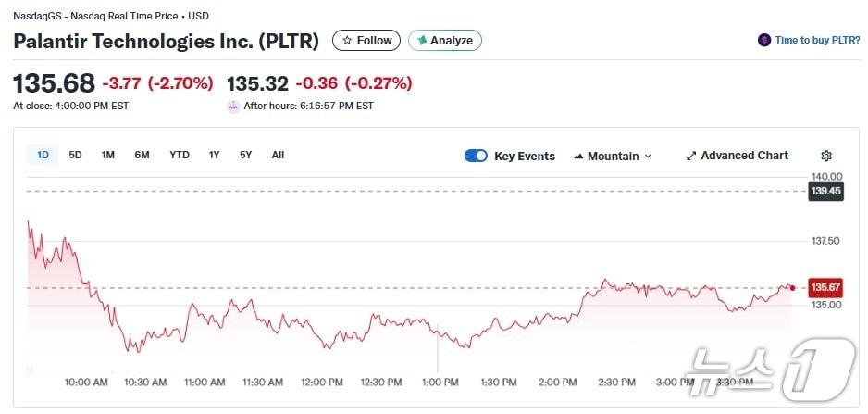Click the purple icon beside Time to buy PLTR

tap(764, 40)
